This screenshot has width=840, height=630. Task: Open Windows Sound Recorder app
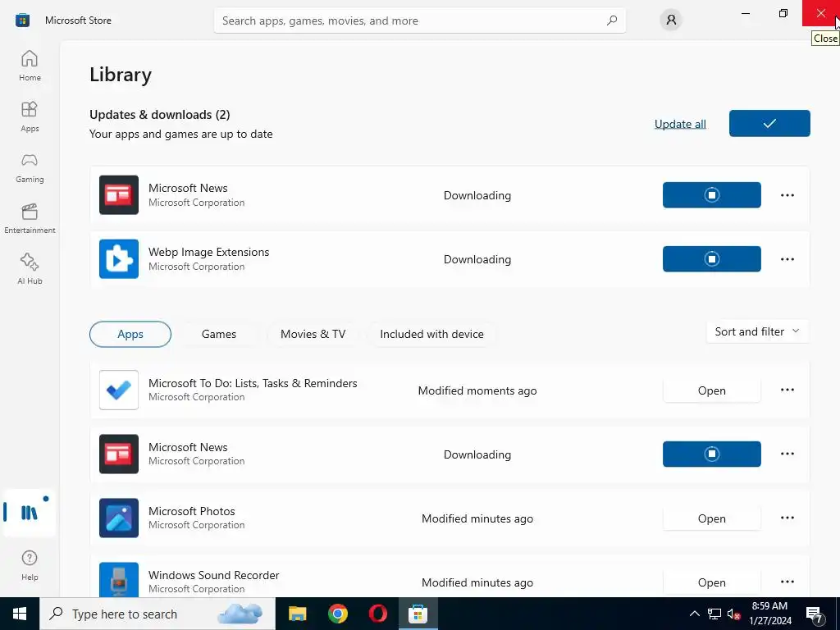coord(711,582)
